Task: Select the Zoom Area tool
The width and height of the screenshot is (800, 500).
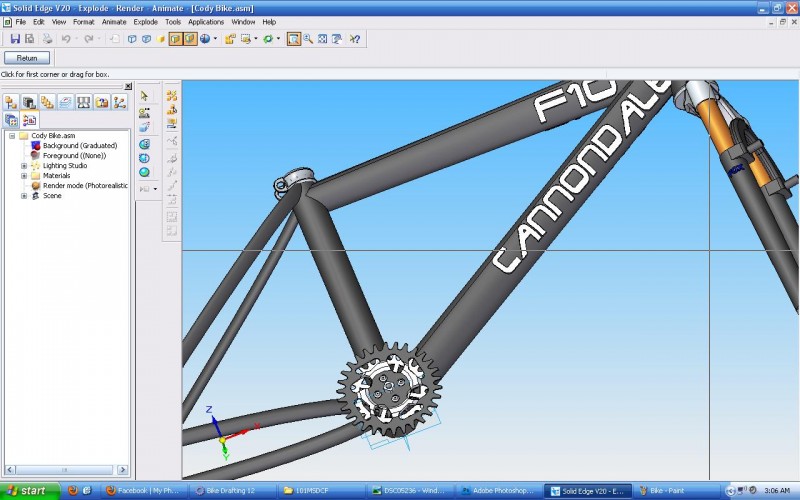Action: click(294, 39)
